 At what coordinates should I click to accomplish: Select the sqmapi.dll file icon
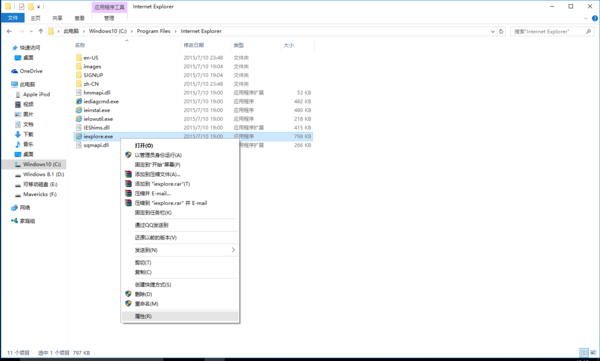[x=79, y=145]
